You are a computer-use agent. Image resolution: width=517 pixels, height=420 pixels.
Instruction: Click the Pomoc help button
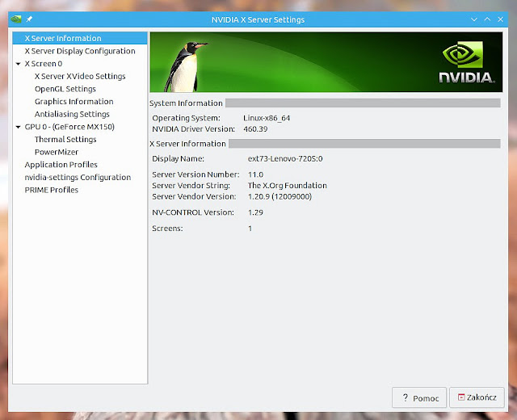pyautogui.click(x=419, y=398)
